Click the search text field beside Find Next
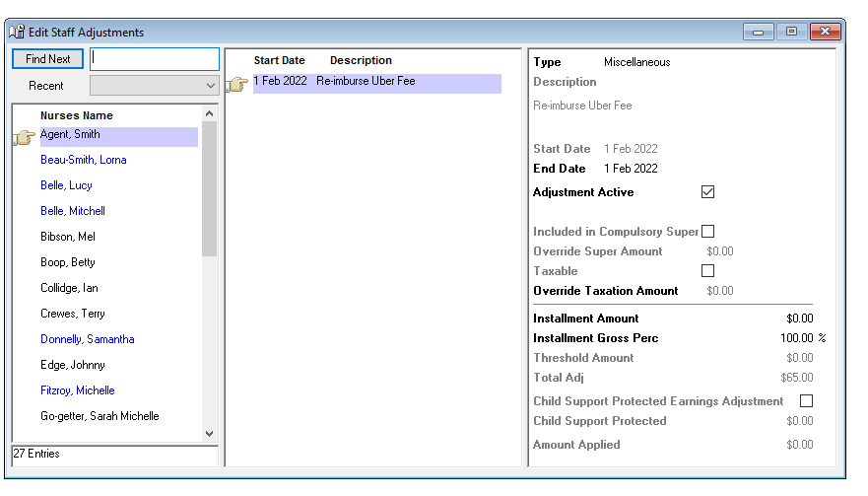Image resolution: width=868 pixels, height=496 pixels. tap(155, 59)
